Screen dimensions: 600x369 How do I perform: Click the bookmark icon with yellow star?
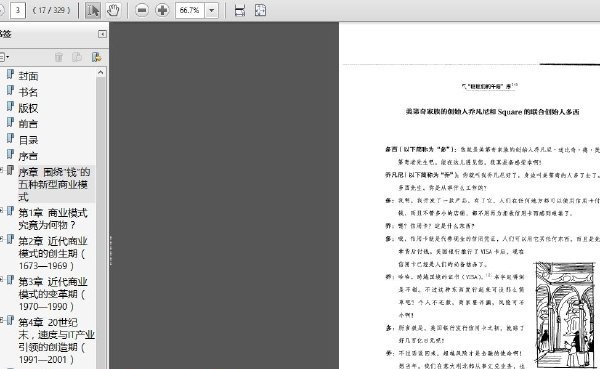pyautogui.click(x=96, y=57)
